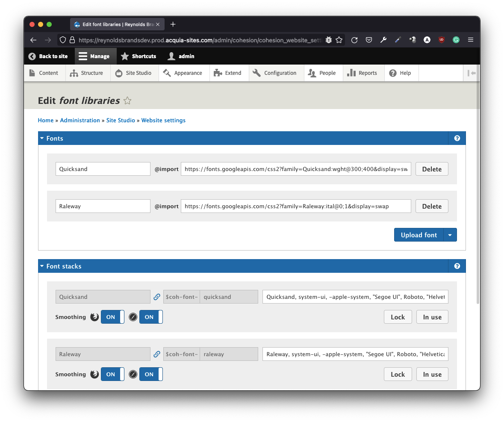504x422 pixels.
Task: Delete the Raleway font entry
Action: [x=431, y=206]
